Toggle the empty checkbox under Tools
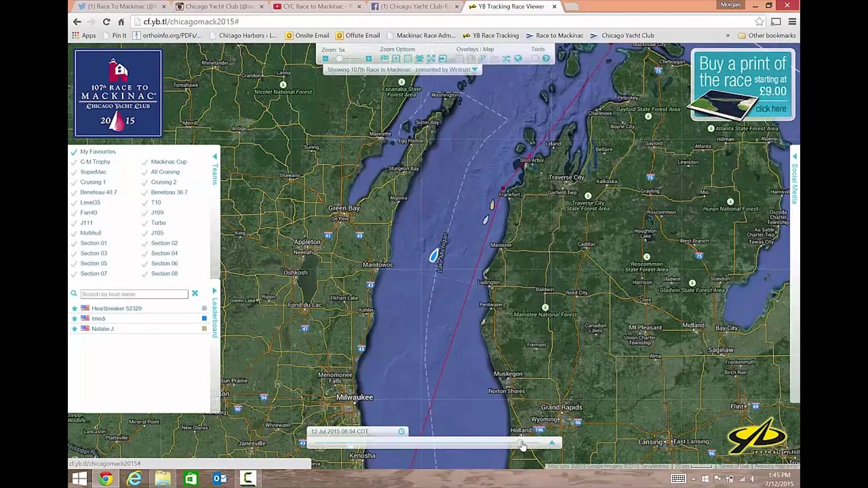 [x=534, y=59]
